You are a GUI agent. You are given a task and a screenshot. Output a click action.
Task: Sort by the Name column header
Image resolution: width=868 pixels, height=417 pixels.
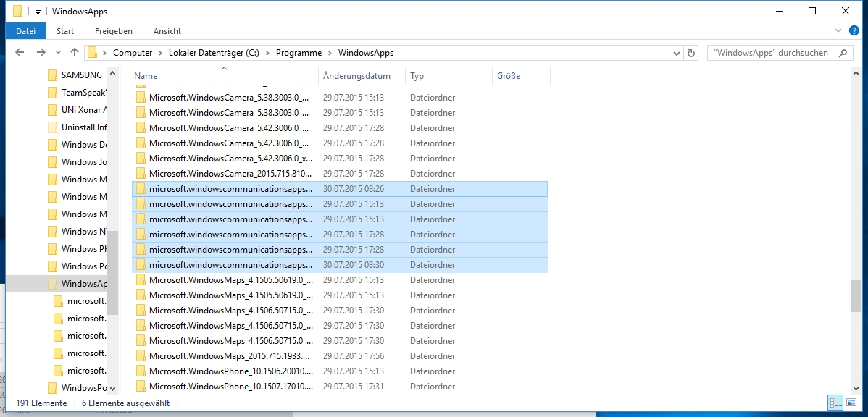224,76
